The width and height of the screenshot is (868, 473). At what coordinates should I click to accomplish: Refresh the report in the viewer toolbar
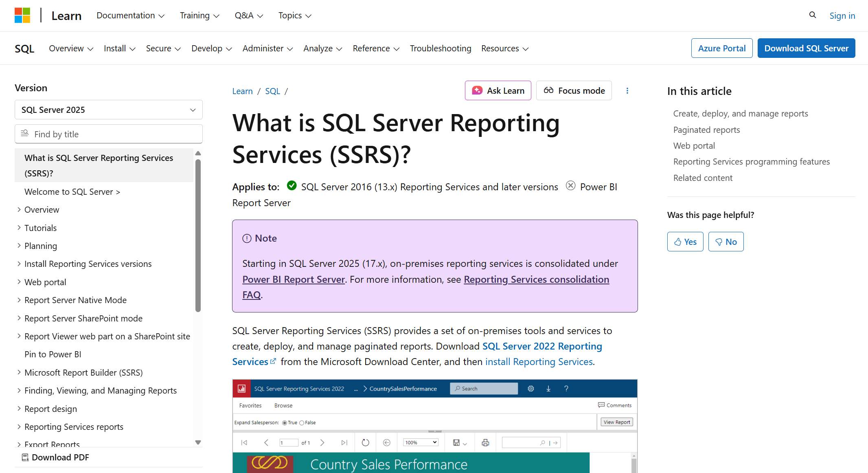[x=365, y=442]
